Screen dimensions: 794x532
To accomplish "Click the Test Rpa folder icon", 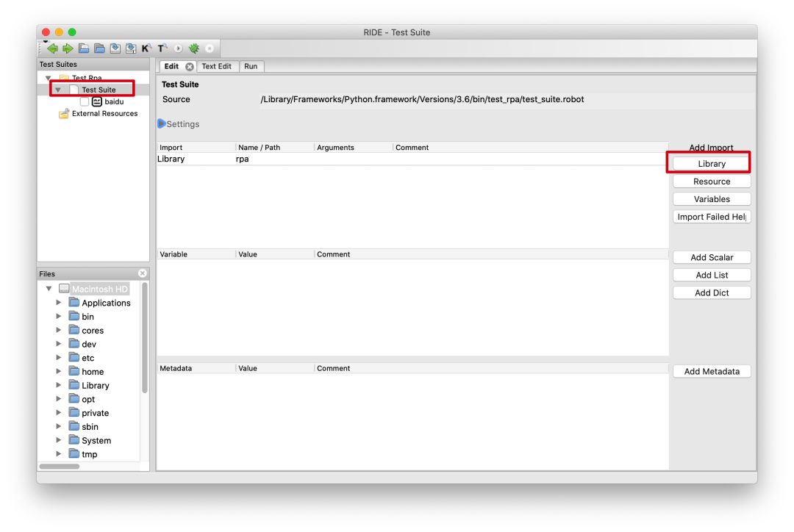I will click(x=64, y=77).
